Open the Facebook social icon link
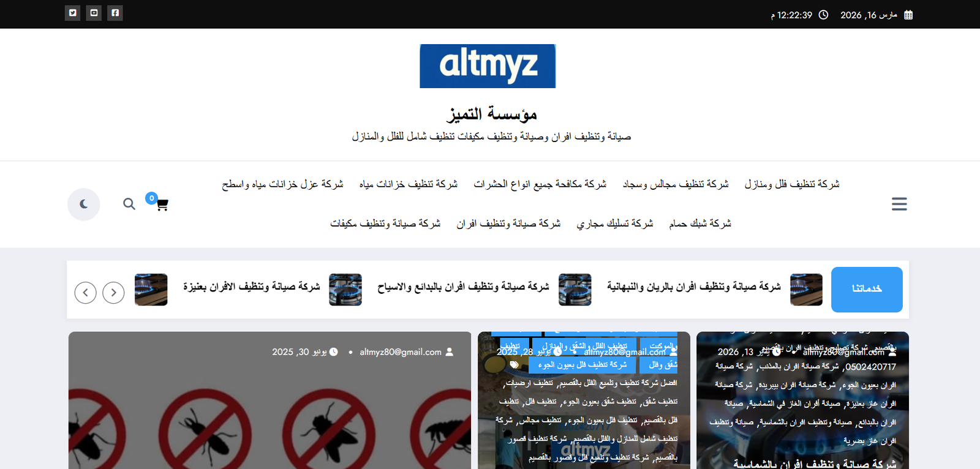Screen dimensions: 980x469 click(x=115, y=13)
